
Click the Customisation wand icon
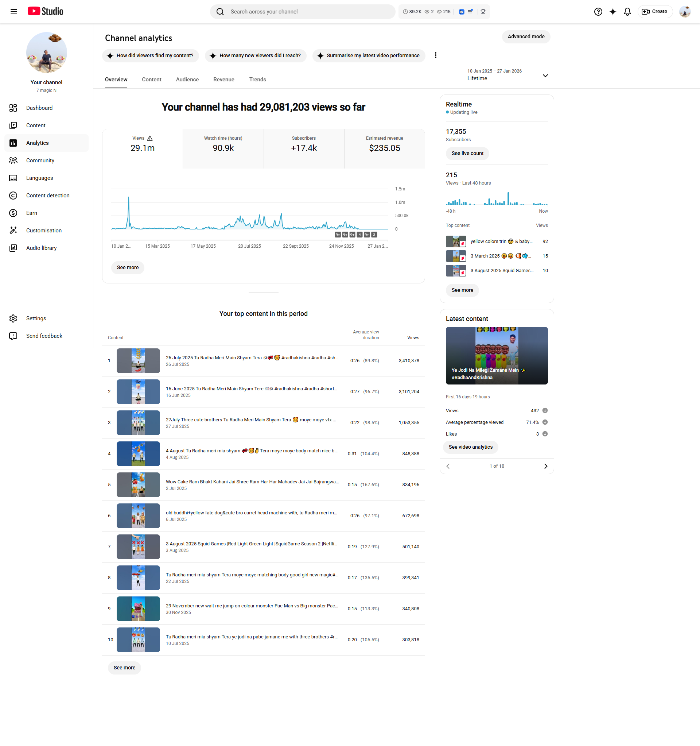pyautogui.click(x=13, y=231)
